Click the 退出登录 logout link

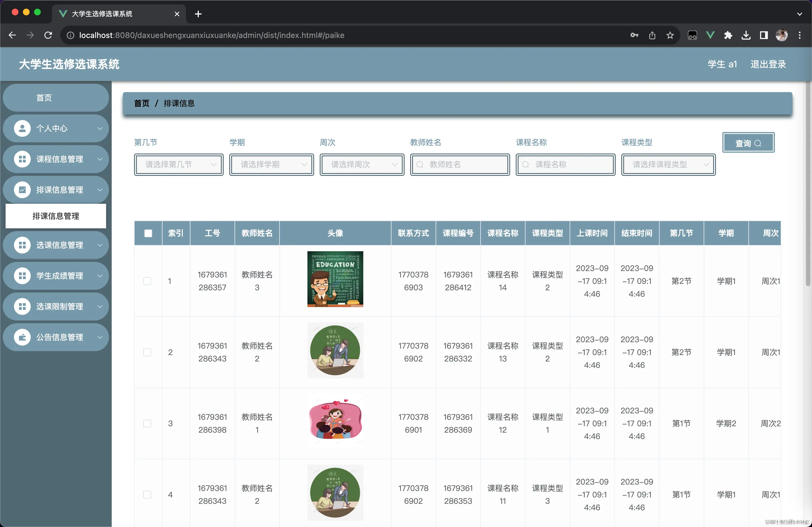(768, 64)
